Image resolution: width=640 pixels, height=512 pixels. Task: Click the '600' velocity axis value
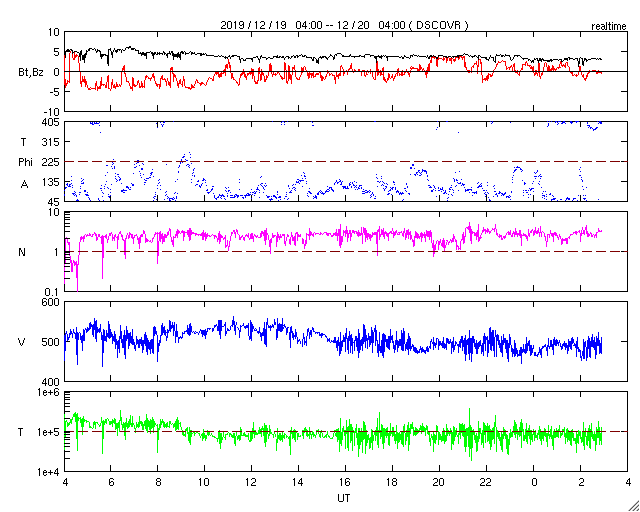(52, 302)
